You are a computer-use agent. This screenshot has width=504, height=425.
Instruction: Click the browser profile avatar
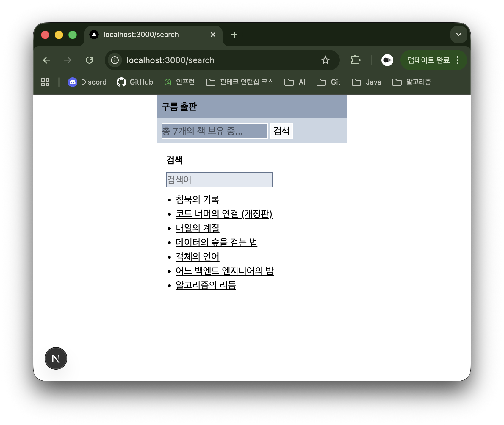click(387, 60)
